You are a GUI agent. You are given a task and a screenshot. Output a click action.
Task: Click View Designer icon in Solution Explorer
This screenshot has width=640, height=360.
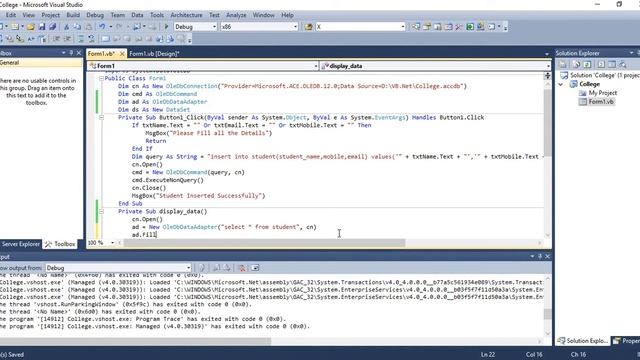[x=611, y=64]
